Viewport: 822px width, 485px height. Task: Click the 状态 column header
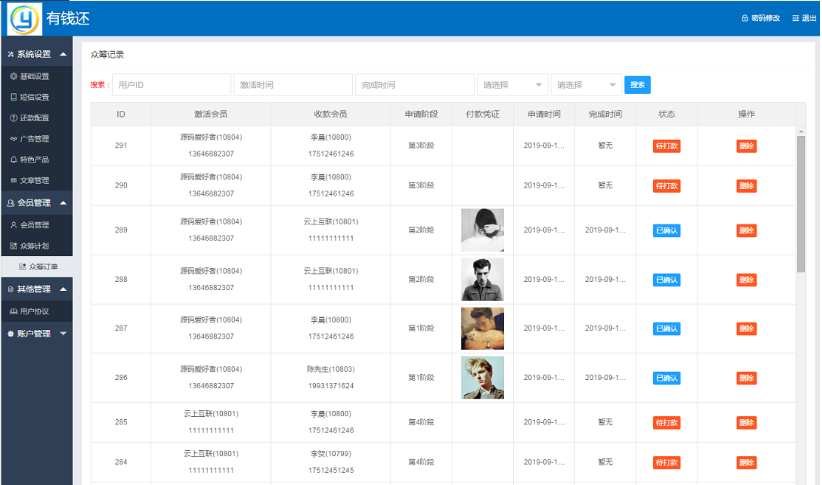(667, 114)
